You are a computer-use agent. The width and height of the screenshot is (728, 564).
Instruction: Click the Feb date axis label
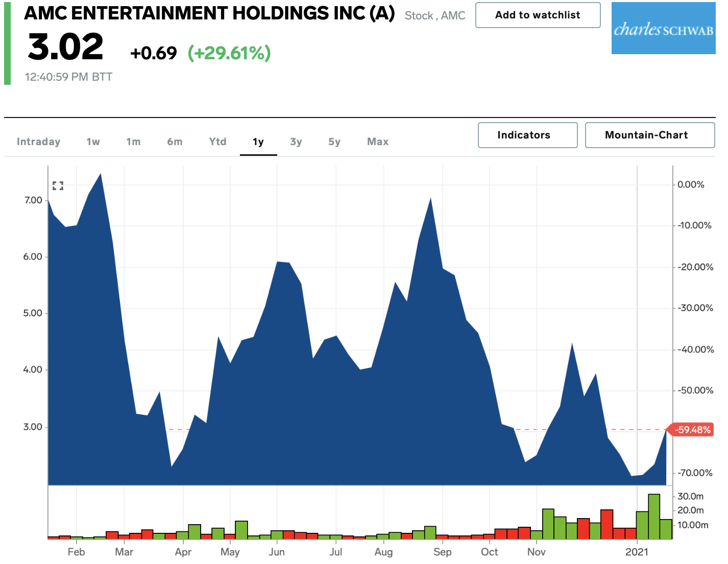tap(76, 552)
